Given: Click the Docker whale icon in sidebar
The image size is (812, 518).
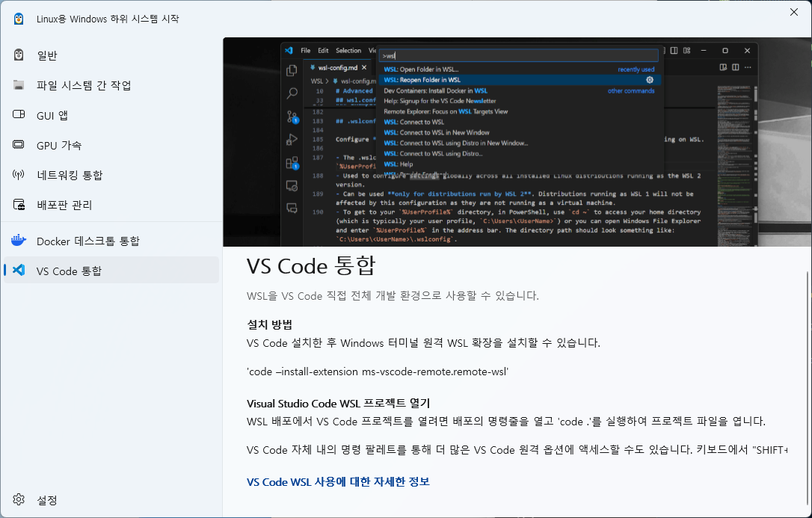Looking at the screenshot, I should 19,241.
